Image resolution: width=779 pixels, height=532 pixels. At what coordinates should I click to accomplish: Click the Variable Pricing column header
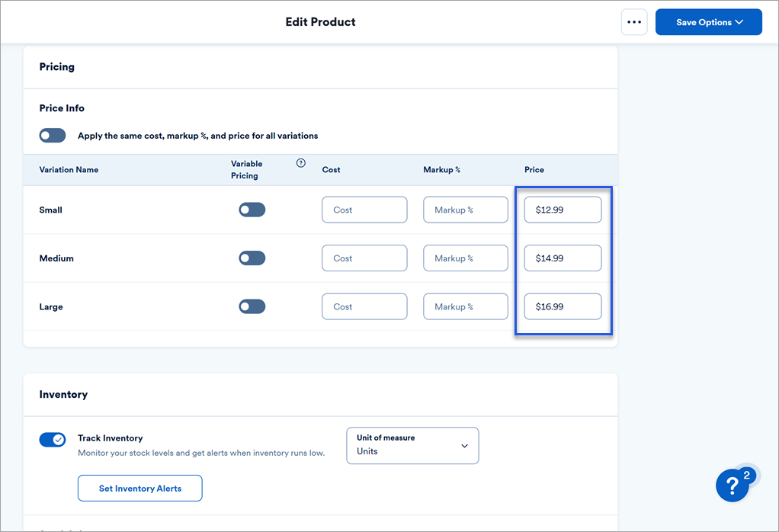(246, 169)
